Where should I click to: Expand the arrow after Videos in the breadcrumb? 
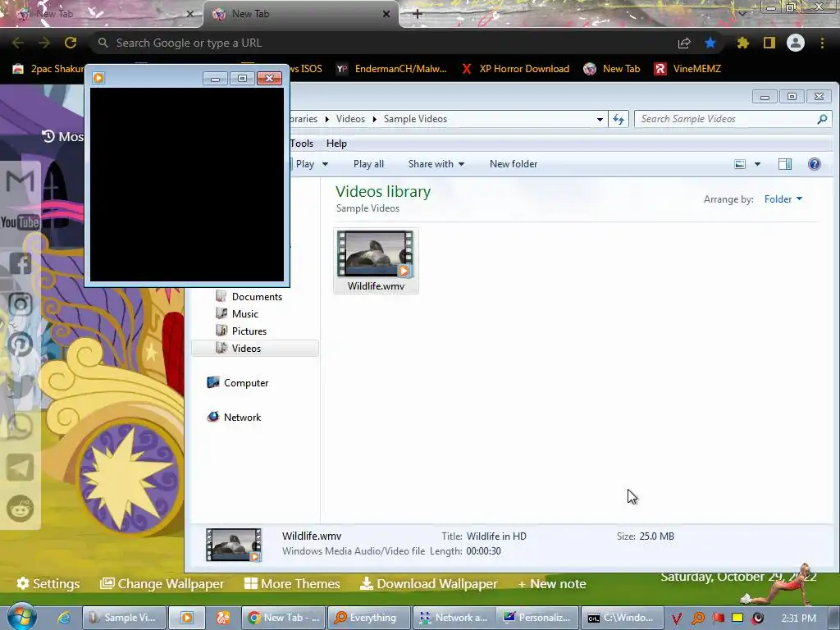pyautogui.click(x=375, y=119)
